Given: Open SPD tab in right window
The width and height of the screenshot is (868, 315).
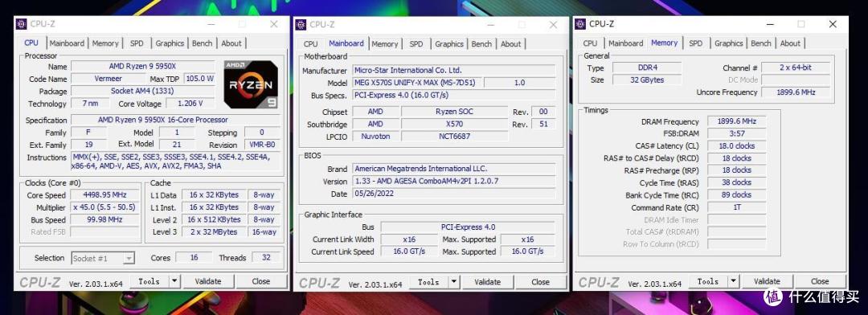Looking at the screenshot, I should click(696, 43).
